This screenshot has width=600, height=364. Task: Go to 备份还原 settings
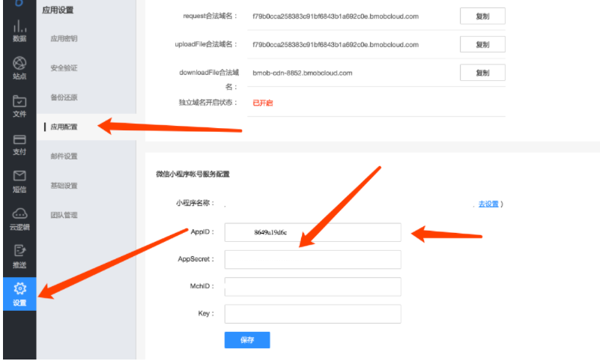pyautogui.click(x=64, y=97)
